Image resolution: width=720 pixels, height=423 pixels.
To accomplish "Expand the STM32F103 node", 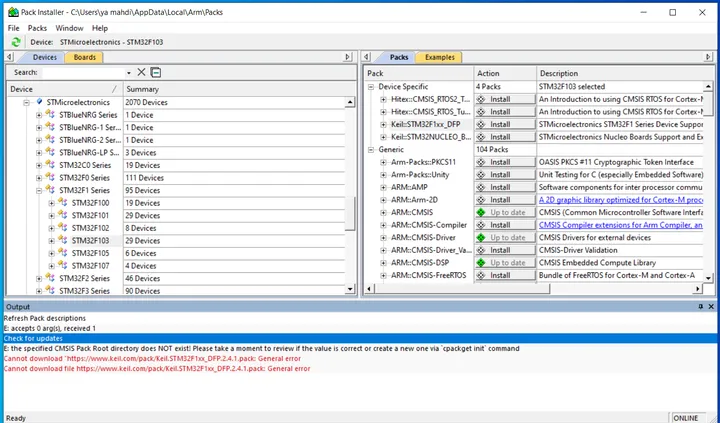I will click(x=51, y=240).
